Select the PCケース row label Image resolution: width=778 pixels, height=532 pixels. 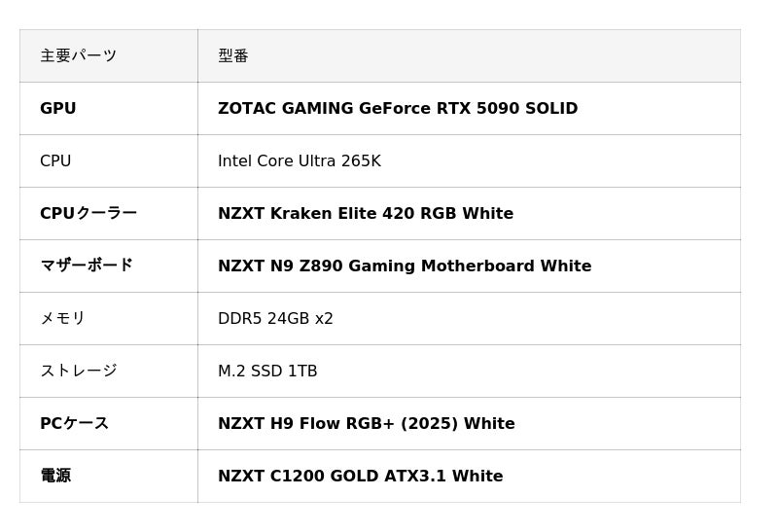click(75, 424)
